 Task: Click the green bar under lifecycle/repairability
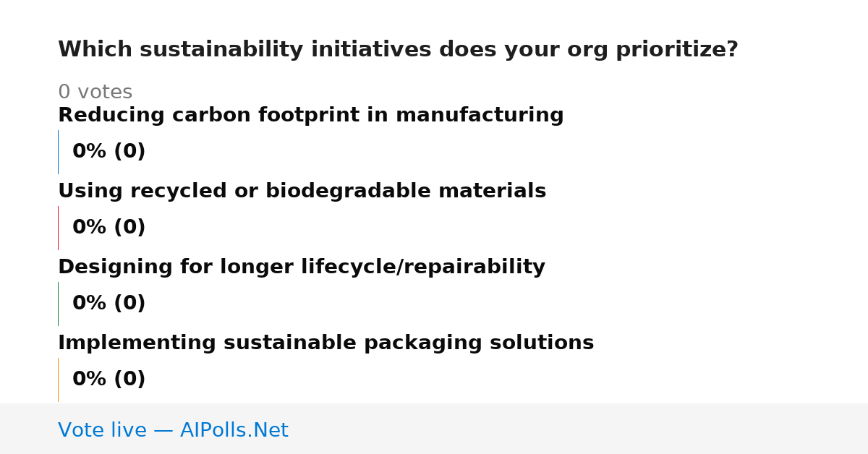[59, 304]
